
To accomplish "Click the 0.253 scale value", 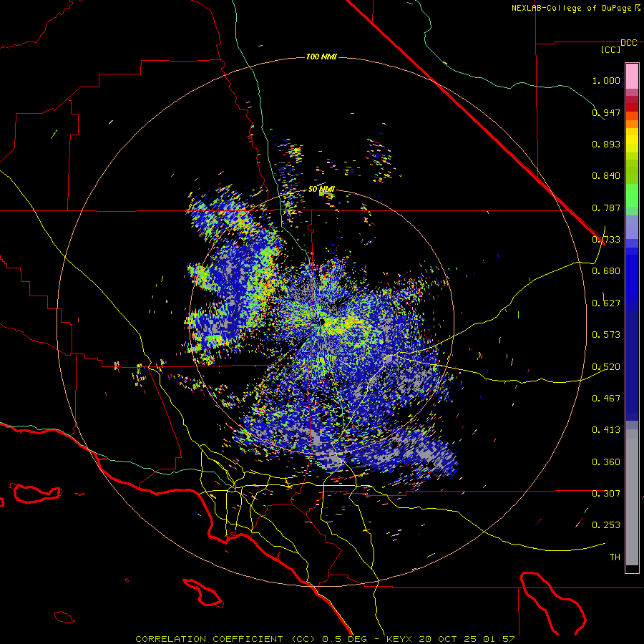I will tap(606, 525).
